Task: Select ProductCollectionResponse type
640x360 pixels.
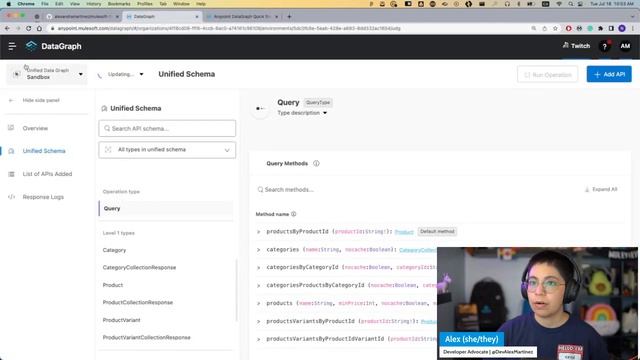Action: pyautogui.click(x=138, y=302)
